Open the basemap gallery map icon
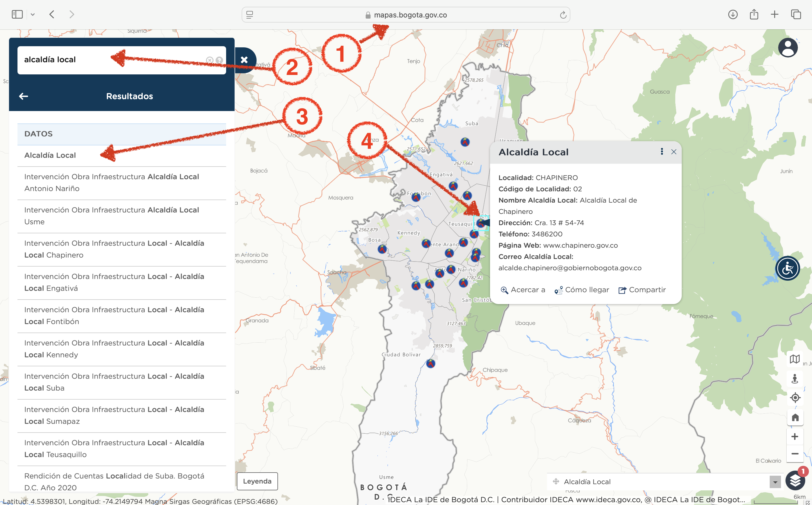The image size is (812, 505). click(x=795, y=359)
